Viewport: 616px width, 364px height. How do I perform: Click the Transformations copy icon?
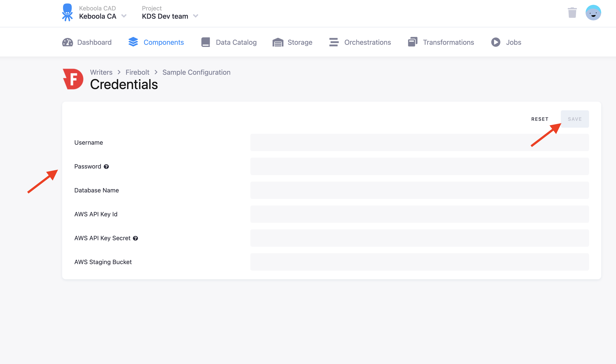413,42
